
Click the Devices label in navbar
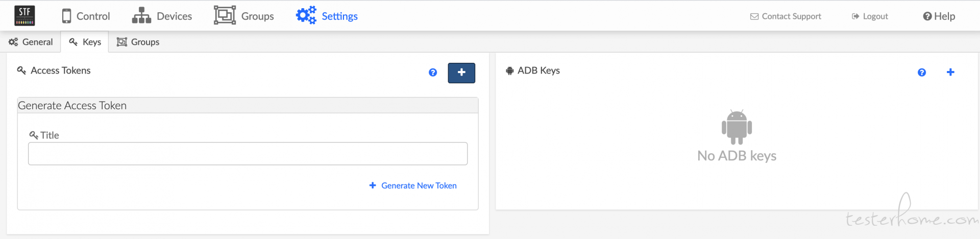(x=174, y=16)
